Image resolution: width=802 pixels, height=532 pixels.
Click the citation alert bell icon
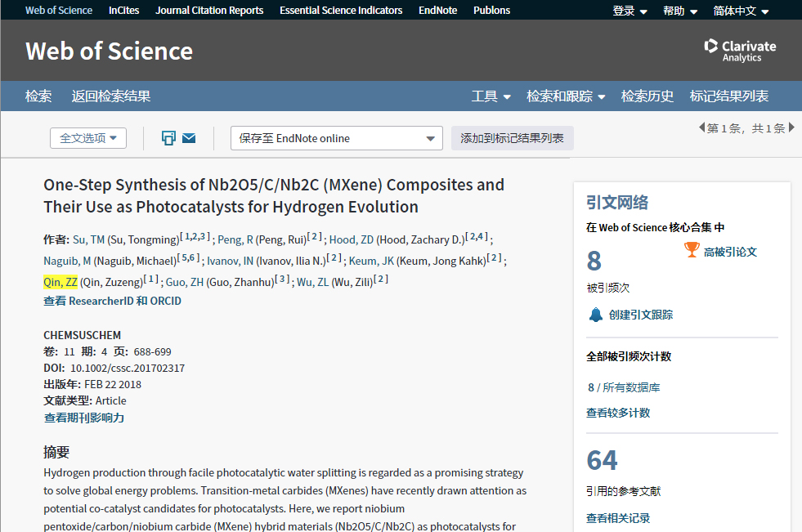(596, 315)
